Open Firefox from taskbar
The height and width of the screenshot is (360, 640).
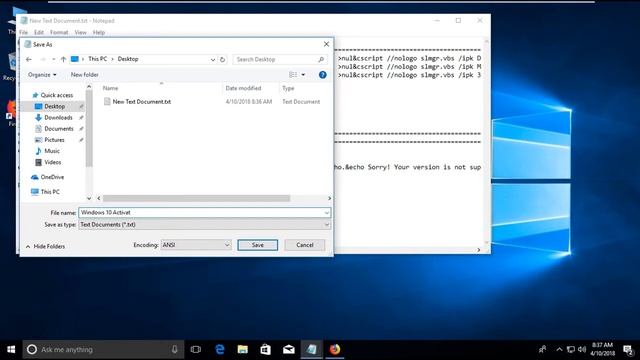(335, 349)
